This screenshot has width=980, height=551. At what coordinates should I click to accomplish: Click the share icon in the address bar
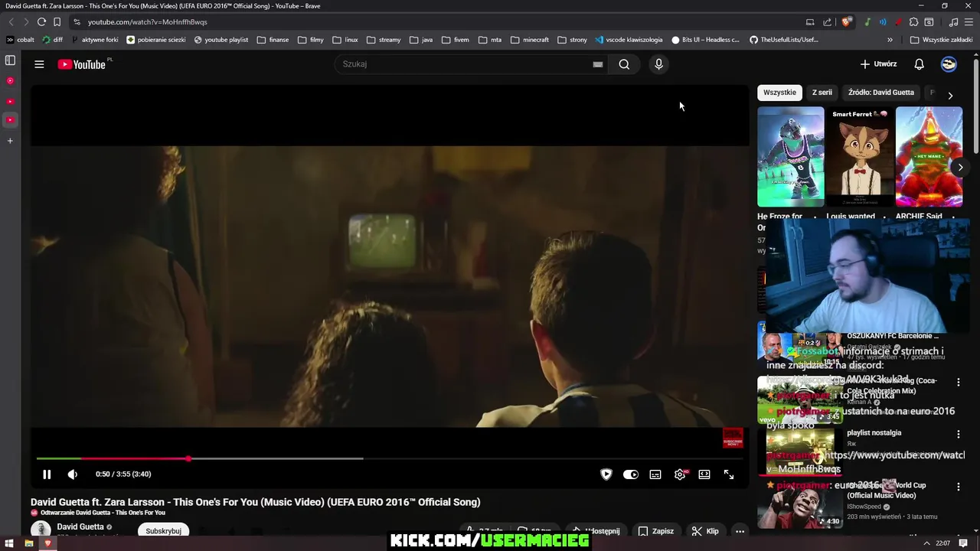pos(828,22)
